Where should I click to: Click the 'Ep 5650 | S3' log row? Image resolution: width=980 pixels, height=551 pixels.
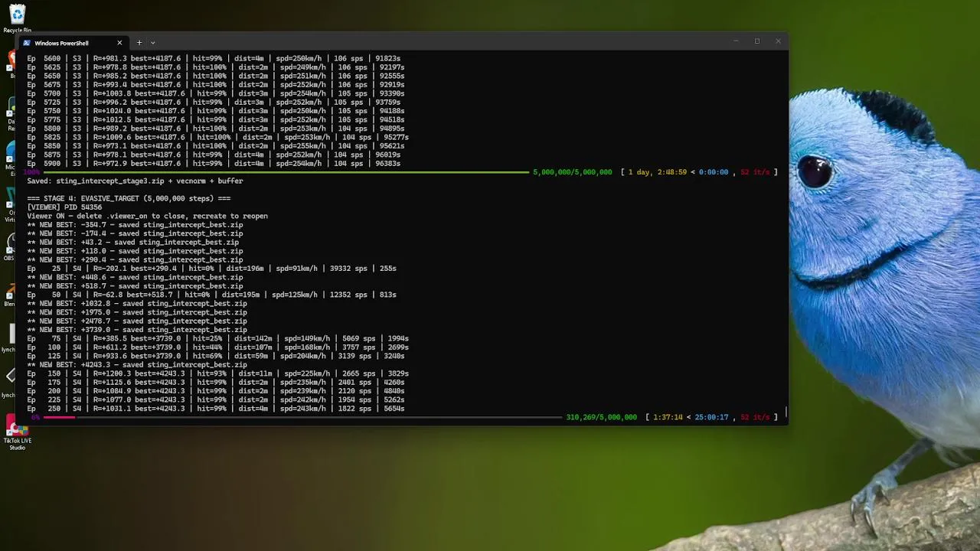(216, 76)
